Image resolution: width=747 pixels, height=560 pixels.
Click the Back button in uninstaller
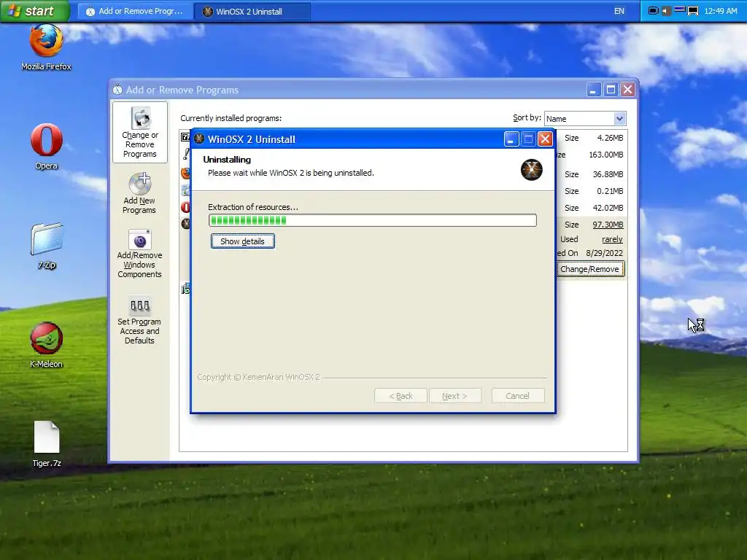click(x=400, y=396)
